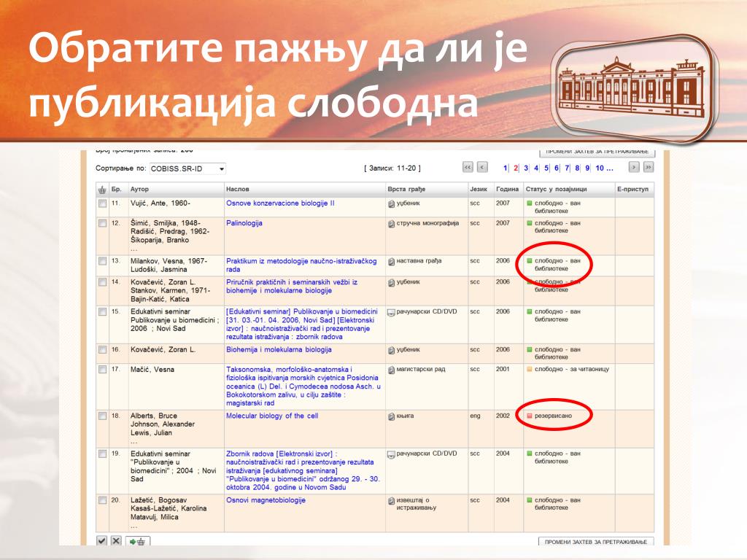The width and height of the screenshot is (747, 560).
Task: Open results page 3
Action: point(526,168)
